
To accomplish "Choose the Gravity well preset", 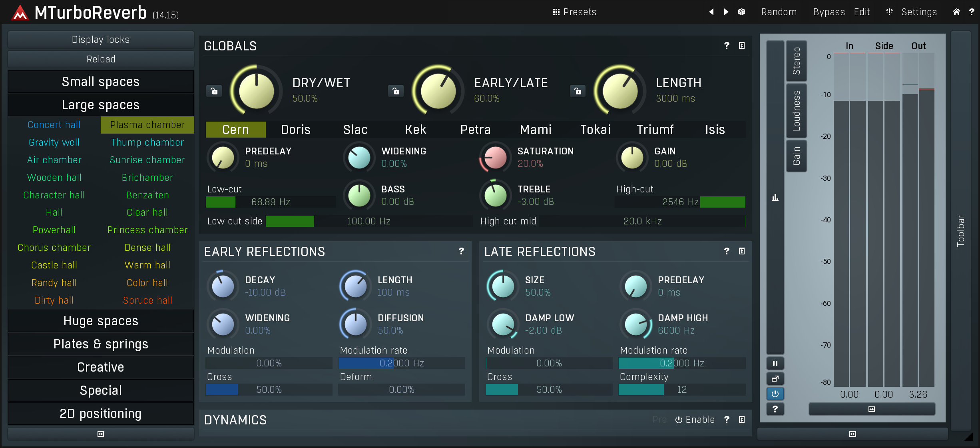I will point(54,142).
